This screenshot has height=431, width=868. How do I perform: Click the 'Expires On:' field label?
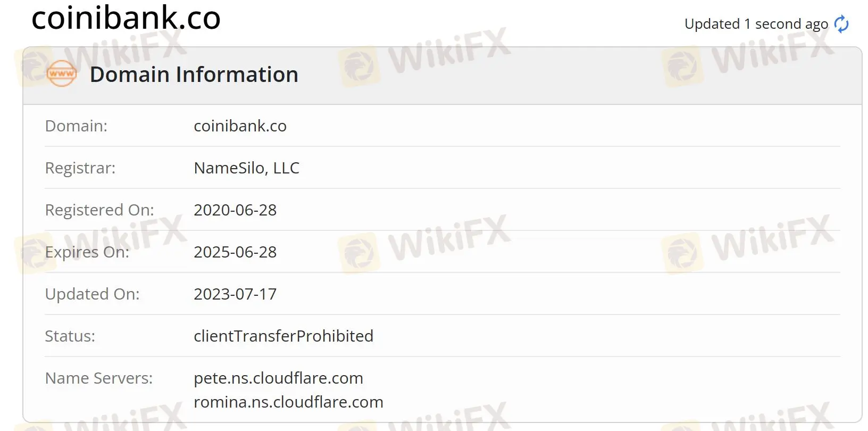pyautogui.click(x=87, y=252)
